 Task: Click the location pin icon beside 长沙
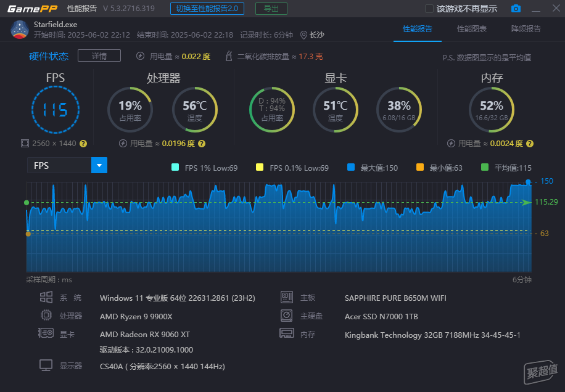click(x=303, y=35)
